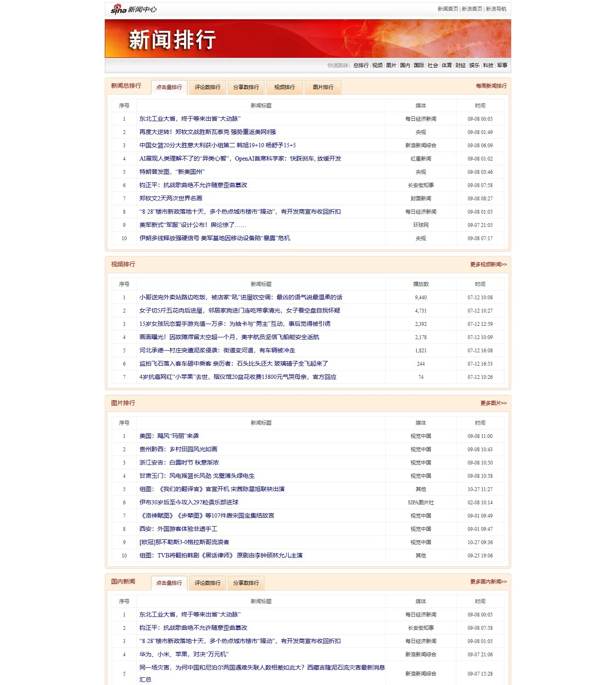This screenshot has height=685, width=616.
Task: Jump to 图片 quick link
Action: (391, 66)
